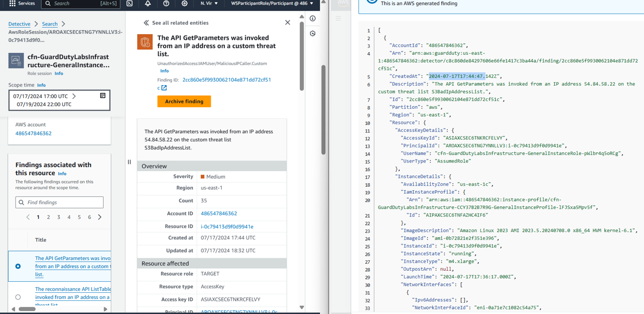Open Account ID 486547846362 in Overview

coord(219,213)
